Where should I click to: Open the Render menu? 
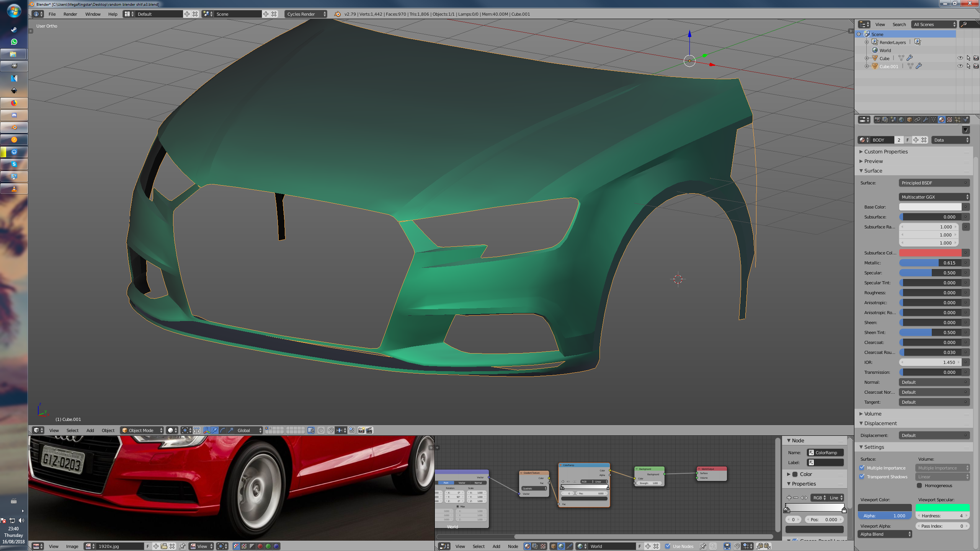[x=70, y=14]
